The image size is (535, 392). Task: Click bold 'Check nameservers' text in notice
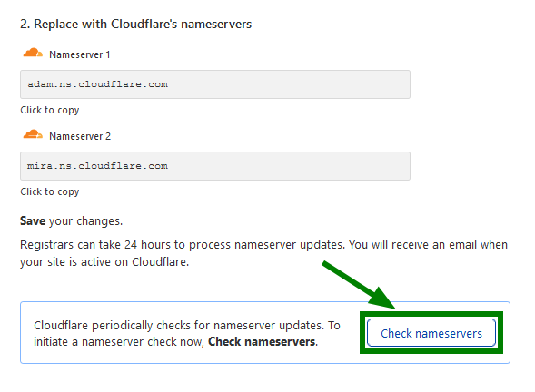[263, 341]
